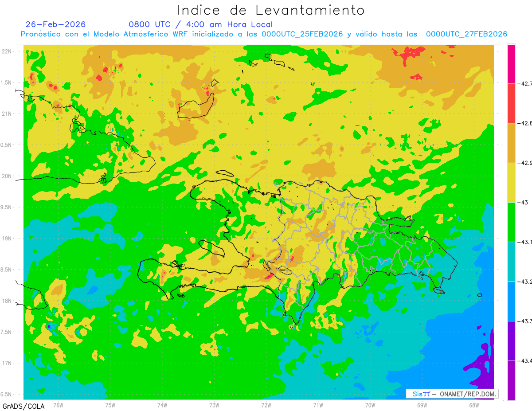This screenshot has width=532, height=411.
Task: Select the initialization stamp '0000UTC_25FEB2026'
Action: click(x=302, y=34)
